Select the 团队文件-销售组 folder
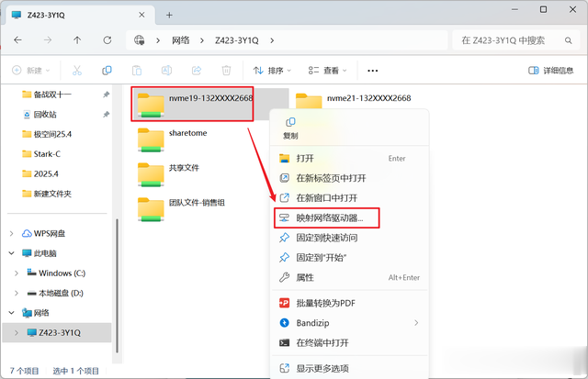Screen dimensions: 588x379 pyautogui.click(x=181, y=209)
